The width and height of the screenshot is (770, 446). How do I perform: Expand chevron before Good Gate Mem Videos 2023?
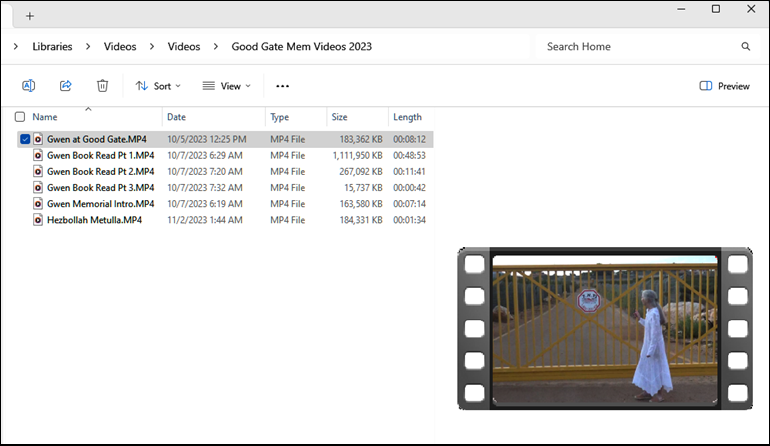pyautogui.click(x=216, y=47)
